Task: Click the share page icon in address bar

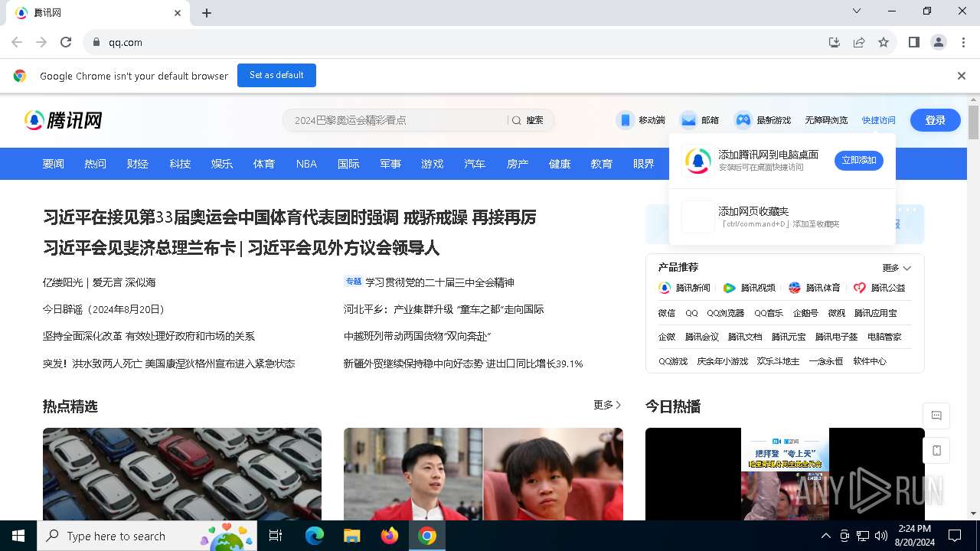Action: tap(859, 42)
